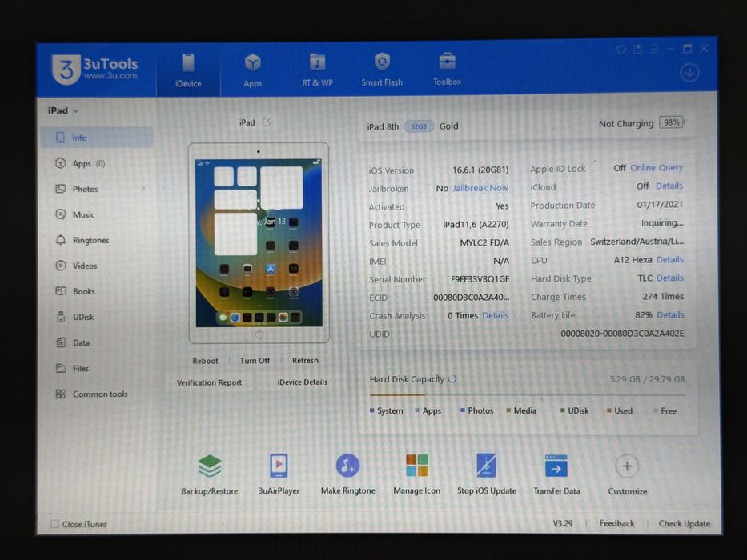The height and width of the screenshot is (560, 747).
Task: Click the serial number F9FF33VBQ1GF
Action: pos(480,279)
